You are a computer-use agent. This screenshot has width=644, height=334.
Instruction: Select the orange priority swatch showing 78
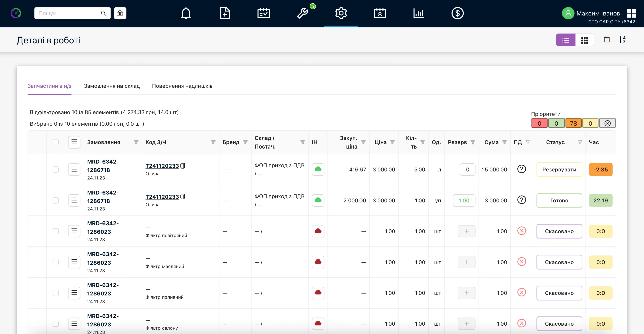pyautogui.click(x=573, y=123)
